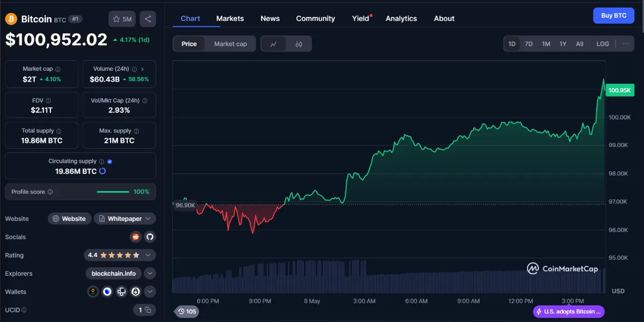Open Profile score info icon

tap(50, 192)
